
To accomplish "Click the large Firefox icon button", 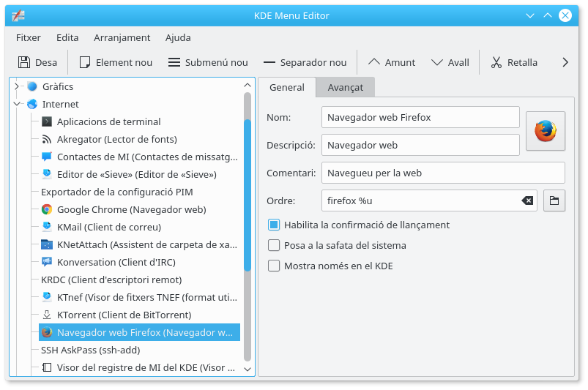I will [546, 132].
